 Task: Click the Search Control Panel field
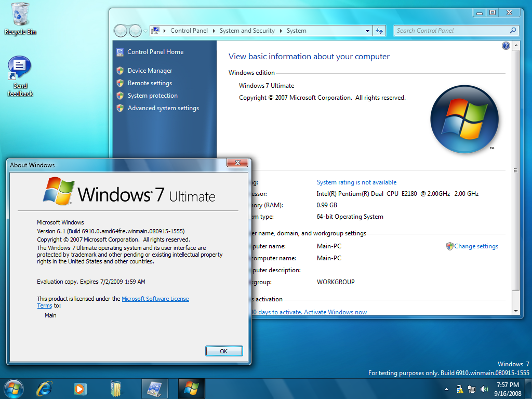click(x=451, y=31)
